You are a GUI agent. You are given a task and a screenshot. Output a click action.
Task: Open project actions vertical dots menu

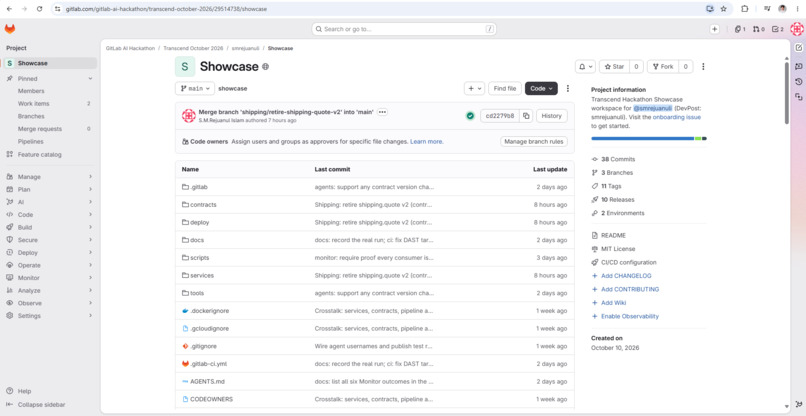(703, 66)
